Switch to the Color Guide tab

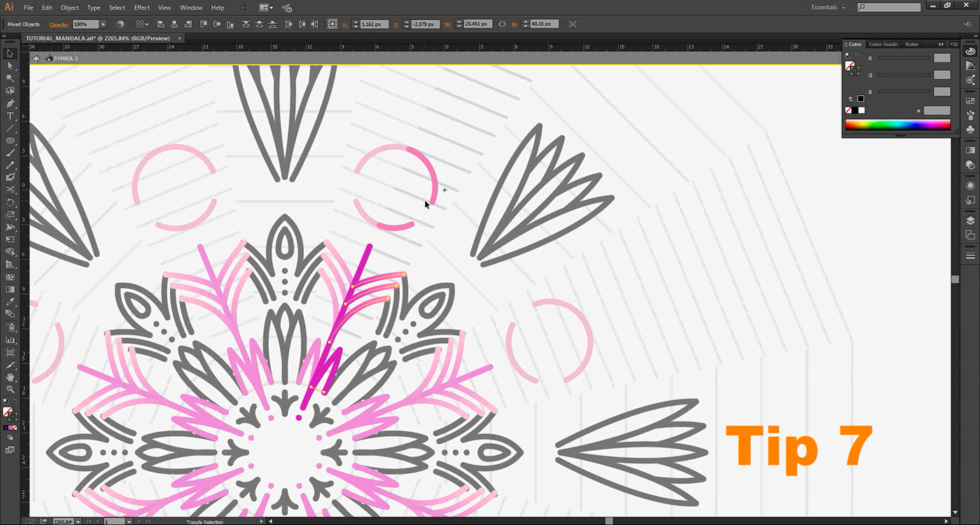(x=883, y=44)
